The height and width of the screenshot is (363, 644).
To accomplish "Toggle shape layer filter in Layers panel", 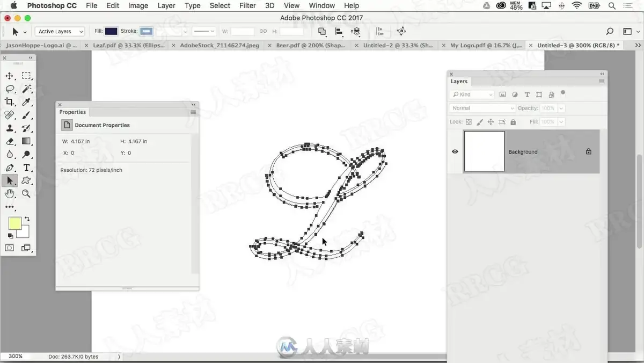I will (539, 95).
